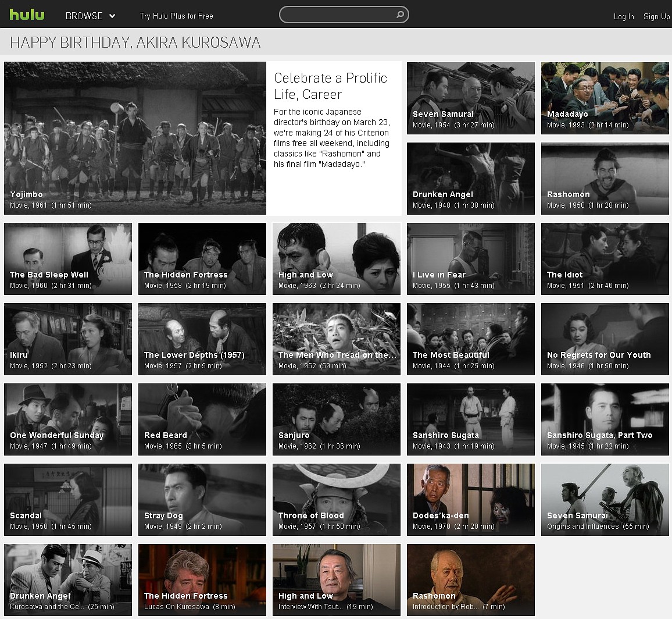
Task: Open the Sanjuro 1962 thumbnail
Action: pos(337,419)
